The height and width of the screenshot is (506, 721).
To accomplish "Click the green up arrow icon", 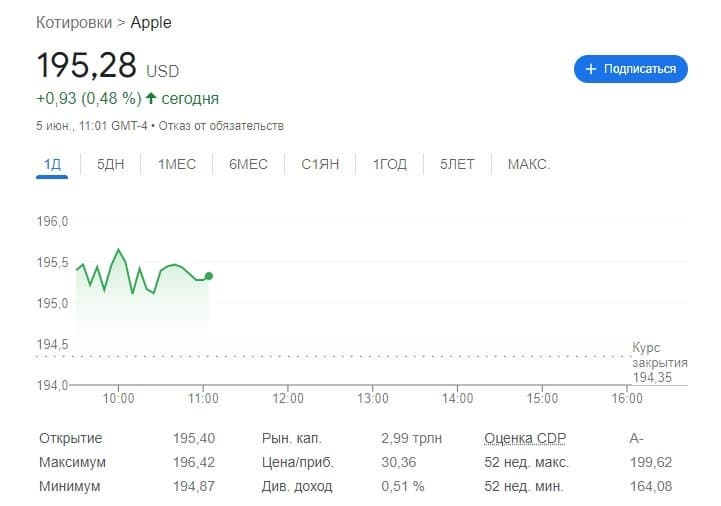I will click(151, 98).
